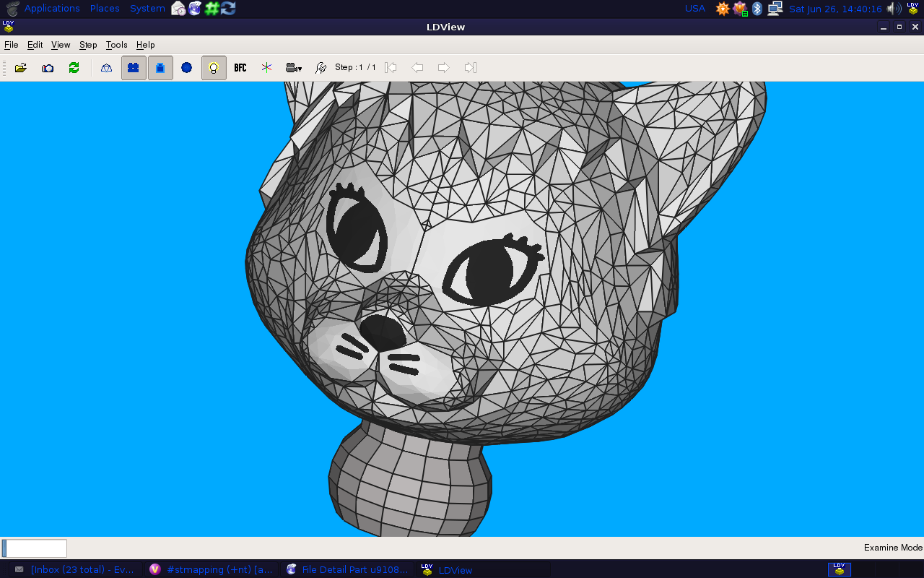The height and width of the screenshot is (578, 924).
Task: Click the latitude/longitude input field
Action: [34, 548]
